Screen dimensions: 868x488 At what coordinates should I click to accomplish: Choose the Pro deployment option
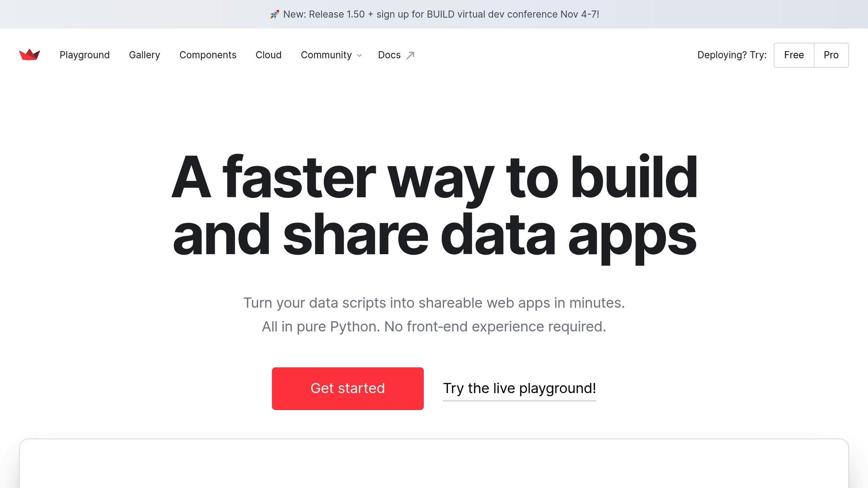pyautogui.click(x=831, y=55)
